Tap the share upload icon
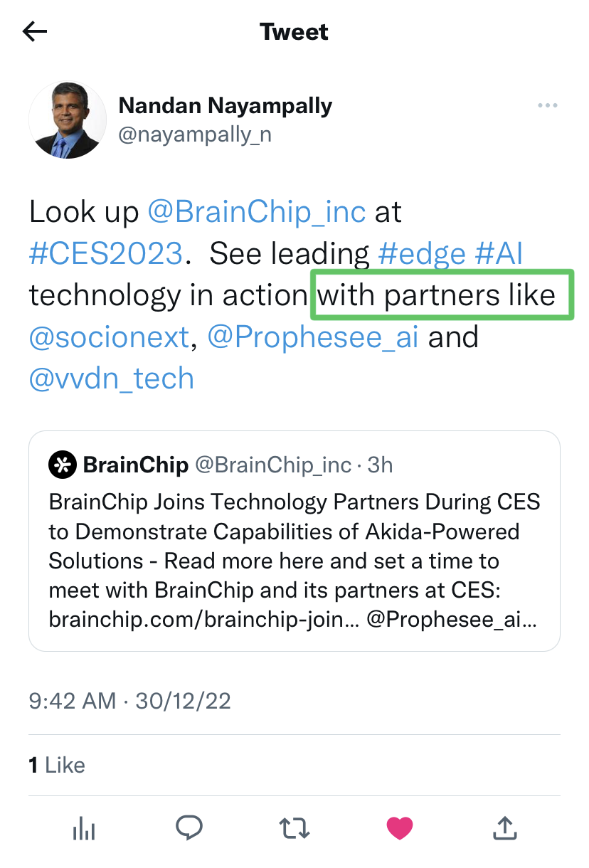Image resolution: width=589 pixels, height=868 pixels. pos(504,827)
